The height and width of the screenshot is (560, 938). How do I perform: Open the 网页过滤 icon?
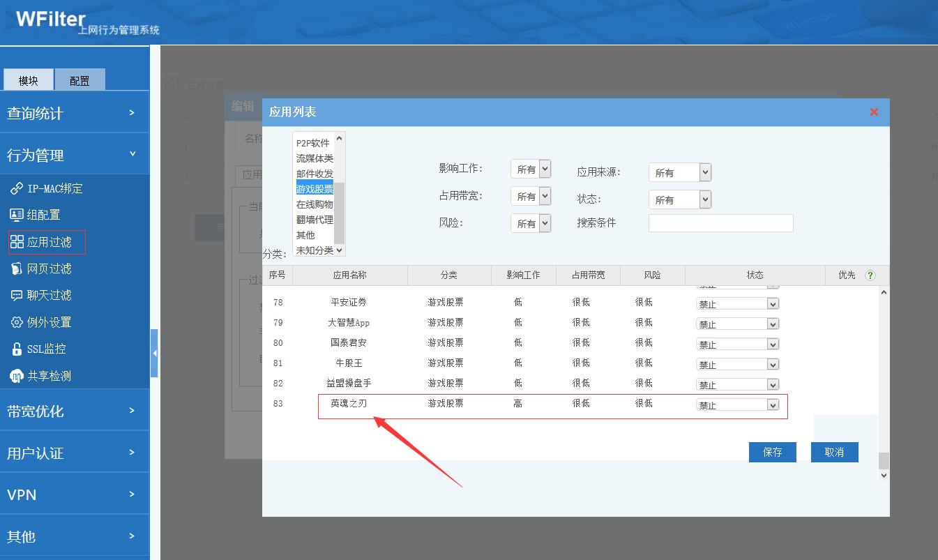click(x=17, y=268)
